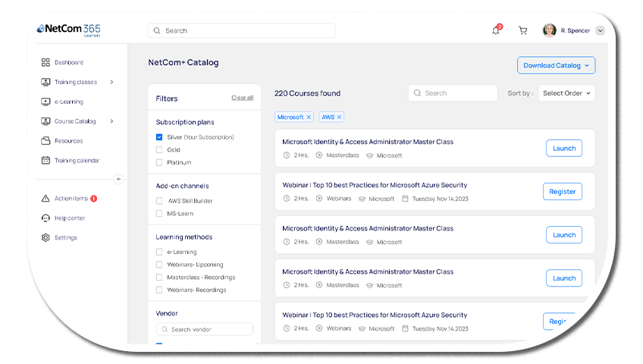643x364 pixels.
Task: Expand the Course Catalog sidebar menu
Action: (111, 121)
